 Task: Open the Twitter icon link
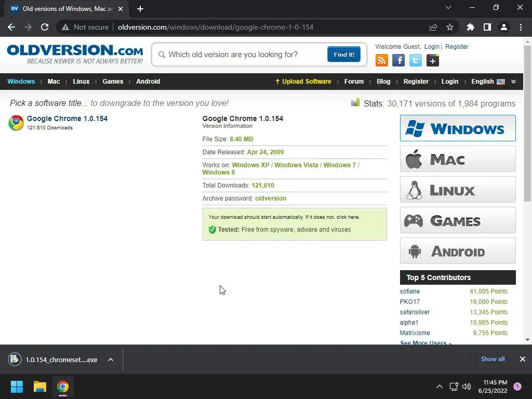click(415, 61)
